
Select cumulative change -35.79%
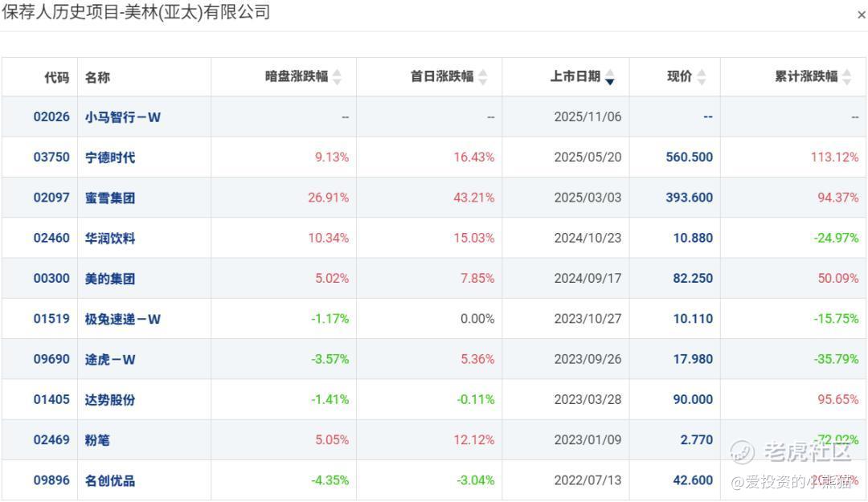point(836,359)
